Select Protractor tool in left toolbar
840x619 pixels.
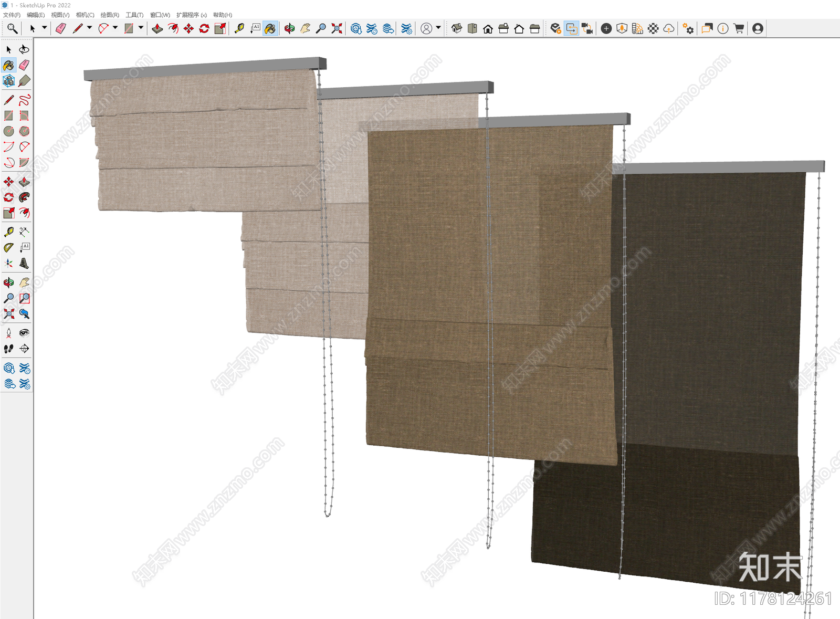click(9, 248)
